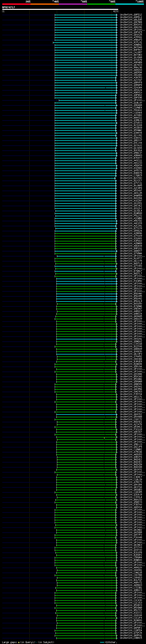Select hit label UniRef100_A8JIT5
This screenshot has height=644, width=146.
[x=131, y=261]
